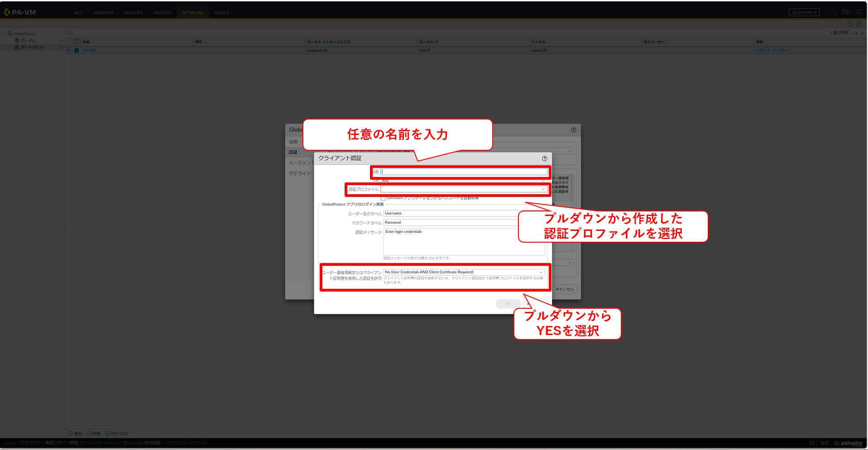Click the refresh icon below the Commit button
Image resolution: width=868 pixels, height=450 pixels.
[x=849, y=24]
